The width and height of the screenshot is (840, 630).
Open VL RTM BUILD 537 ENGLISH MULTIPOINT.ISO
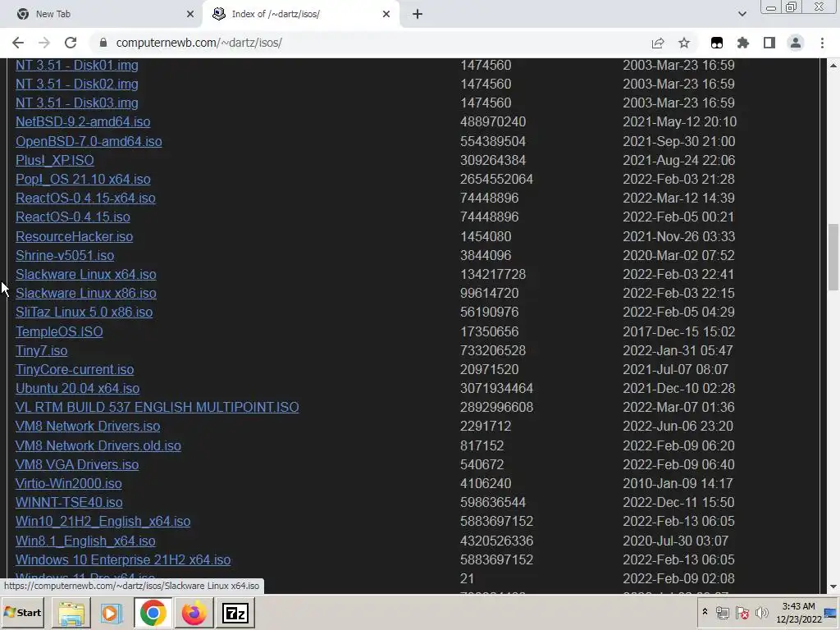coord(157,407)
